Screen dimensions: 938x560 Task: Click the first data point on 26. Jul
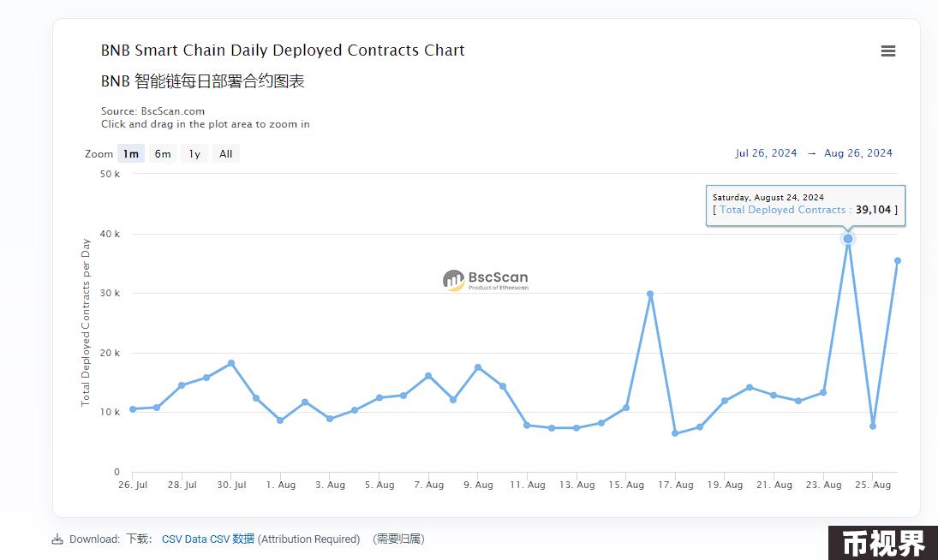point(133,409)
